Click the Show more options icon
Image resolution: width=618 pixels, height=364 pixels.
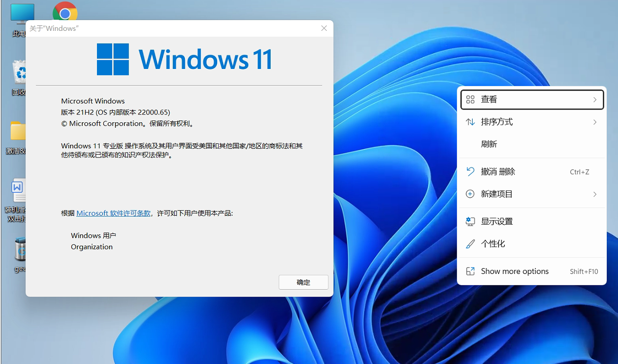coord(470,272)
